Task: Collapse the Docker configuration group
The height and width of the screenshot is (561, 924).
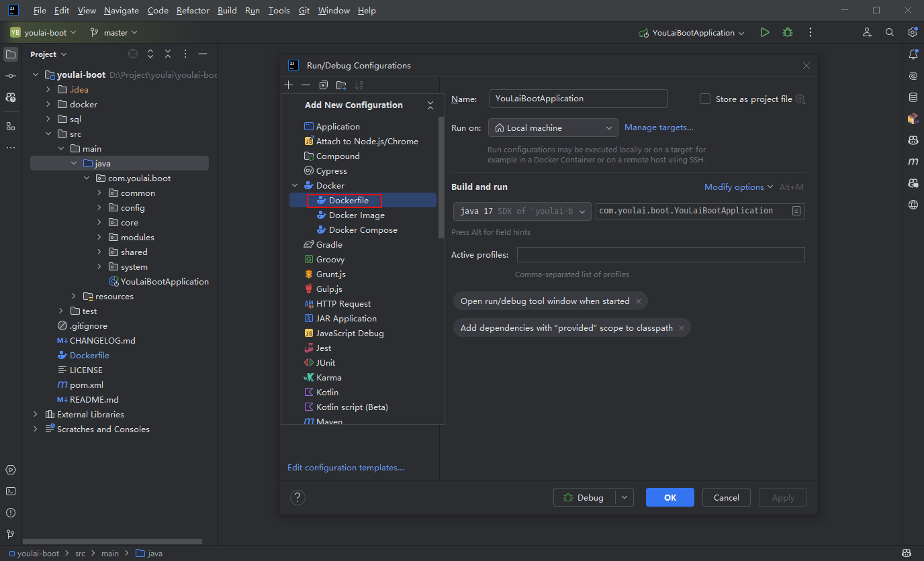Action: (x=295, y=186)
